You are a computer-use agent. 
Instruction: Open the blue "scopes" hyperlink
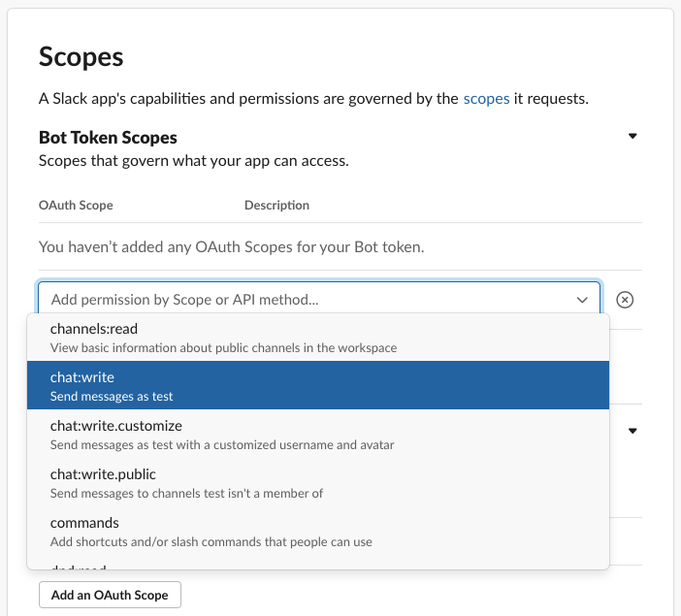[x=484, y=98]
